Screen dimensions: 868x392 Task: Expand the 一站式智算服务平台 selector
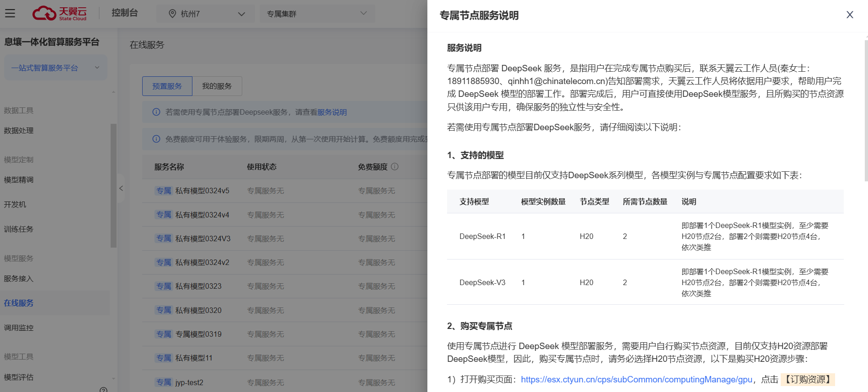click(55, 68)
